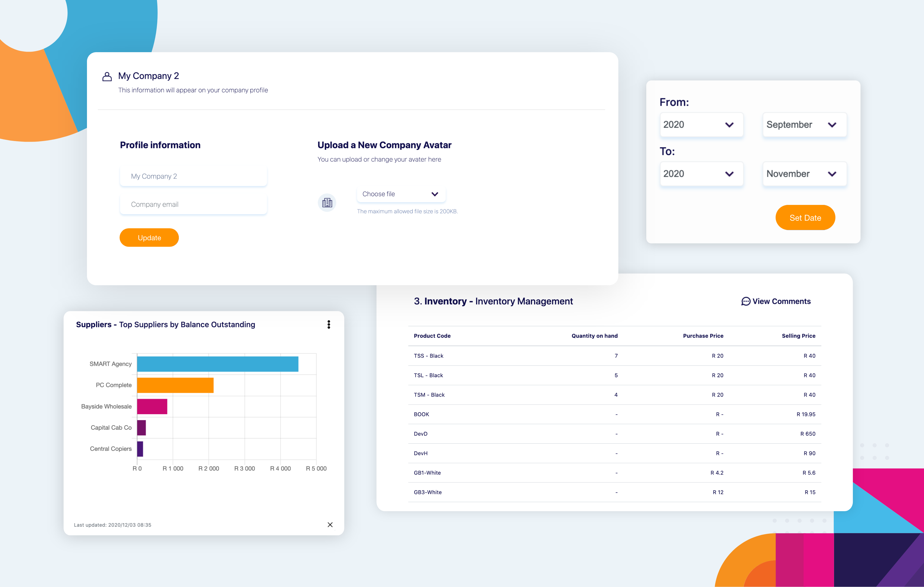
Task: Expand the To year 2020 dropdown
Action: (x=701, y=174)
